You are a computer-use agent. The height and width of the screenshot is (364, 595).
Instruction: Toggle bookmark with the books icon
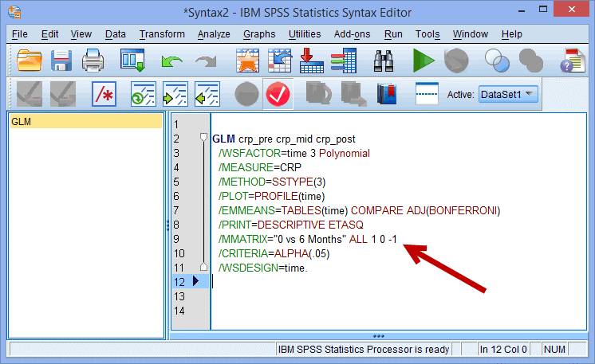click(x=387, y=94)
